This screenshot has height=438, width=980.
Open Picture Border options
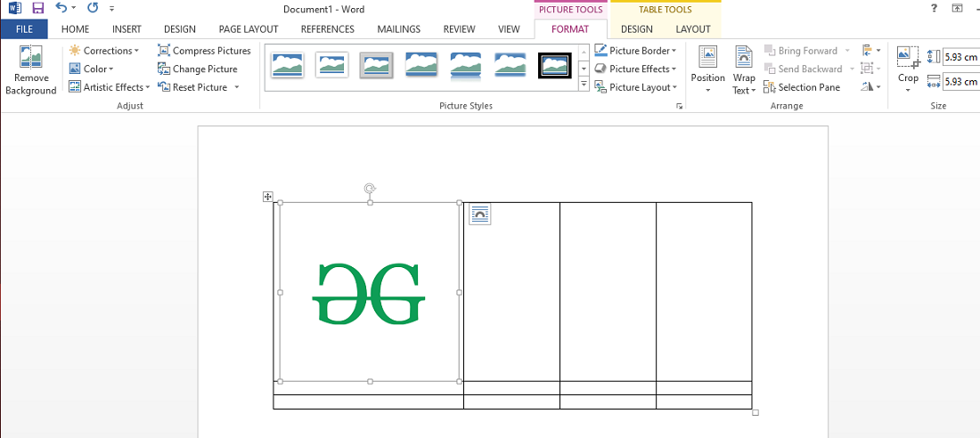pos(635,51)
